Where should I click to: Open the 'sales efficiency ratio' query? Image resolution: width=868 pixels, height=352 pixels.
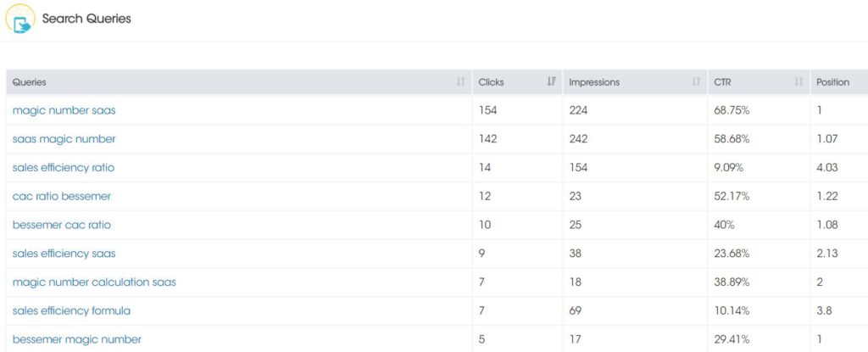(x=64, y=167)
